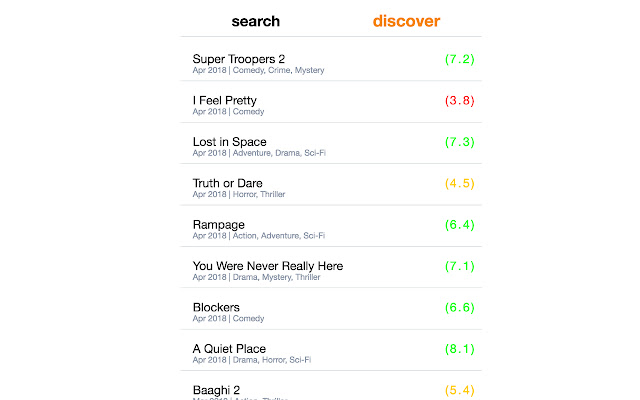
Task: Click the orange 4.5 rating
Action: pyautogui.click(x=459, y=183)
